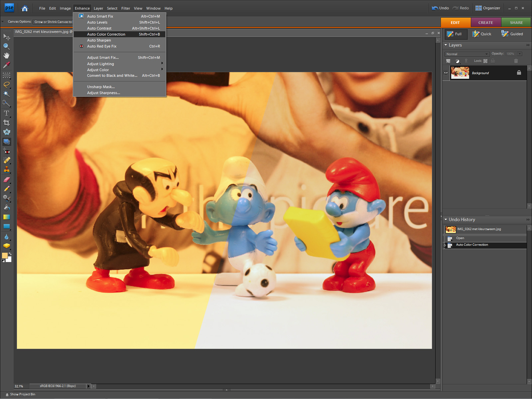Click the pse application logo

(x=9, y=8)
